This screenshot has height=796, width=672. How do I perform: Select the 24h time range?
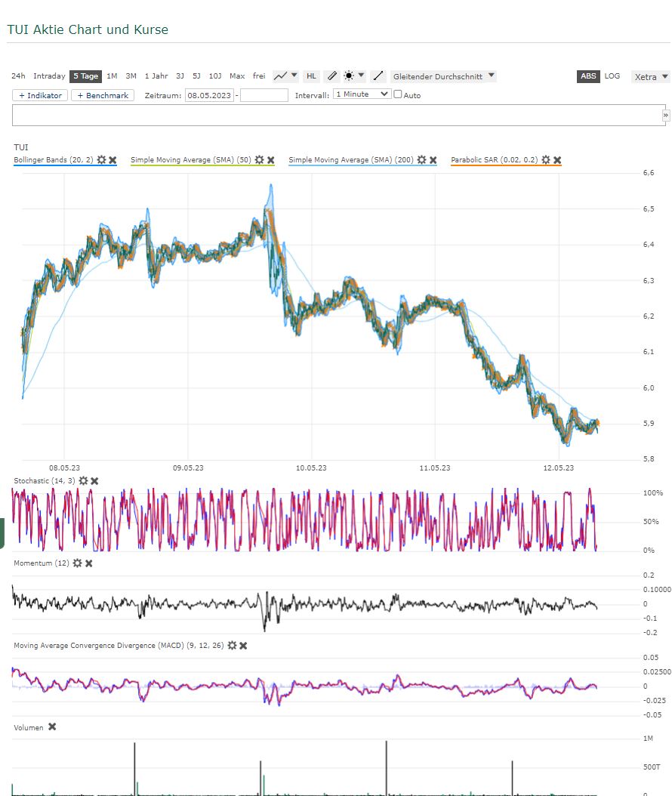click(18, 76)
